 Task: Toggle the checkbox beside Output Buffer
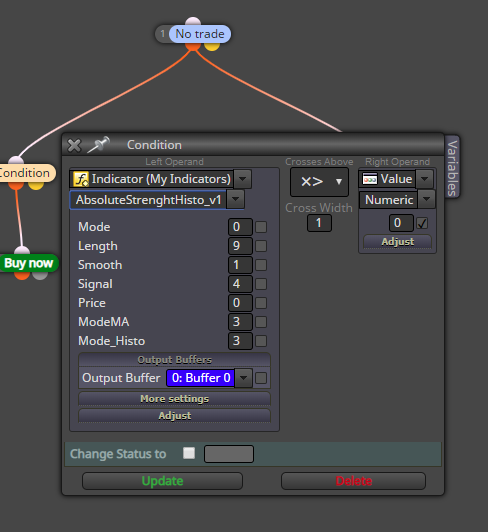(261, 378)
